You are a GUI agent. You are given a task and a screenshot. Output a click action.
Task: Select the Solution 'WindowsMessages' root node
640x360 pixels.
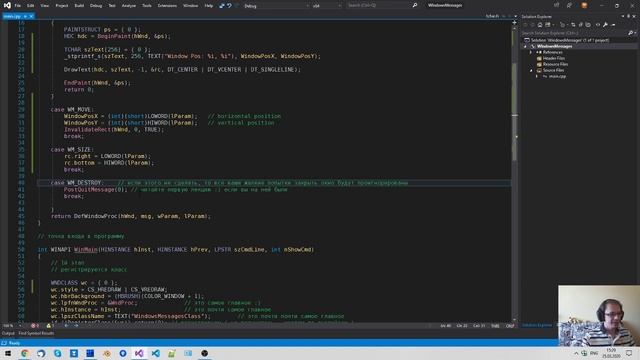(x=567, y=40)
